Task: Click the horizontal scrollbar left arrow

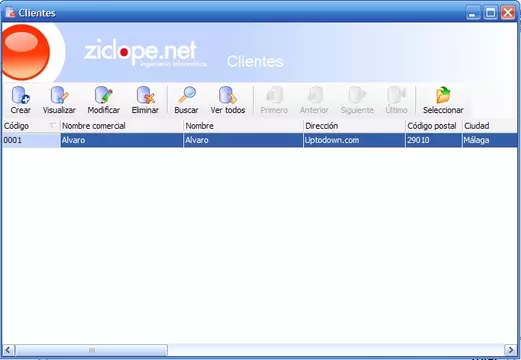Action: pyautogui.click(x=8, y=350)
